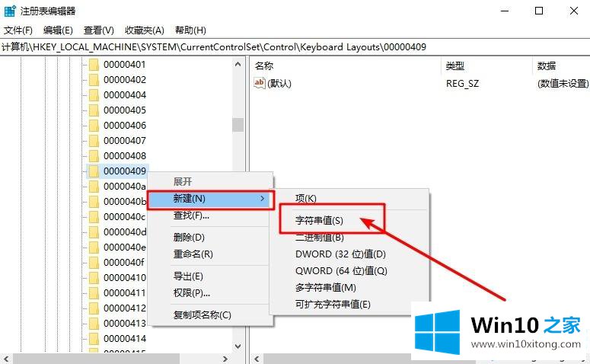Select the (默认) value name
This screenshot has height=364, width=590.
click(279, 83)
